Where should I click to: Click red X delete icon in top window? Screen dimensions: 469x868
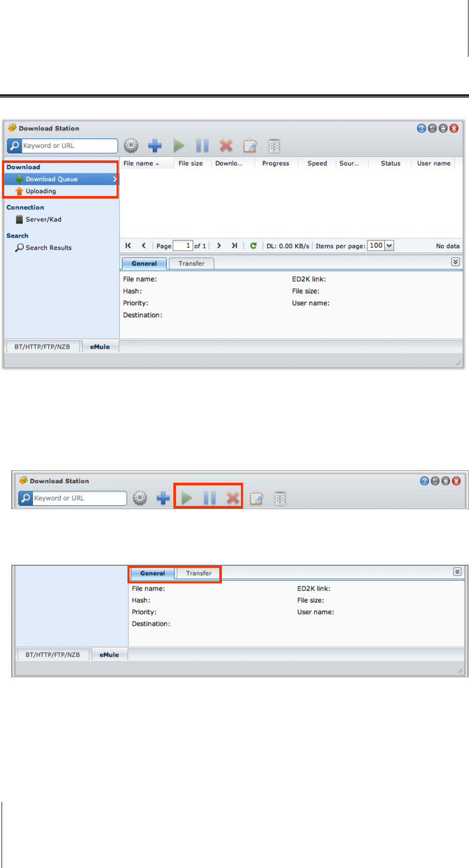[226, 146]
